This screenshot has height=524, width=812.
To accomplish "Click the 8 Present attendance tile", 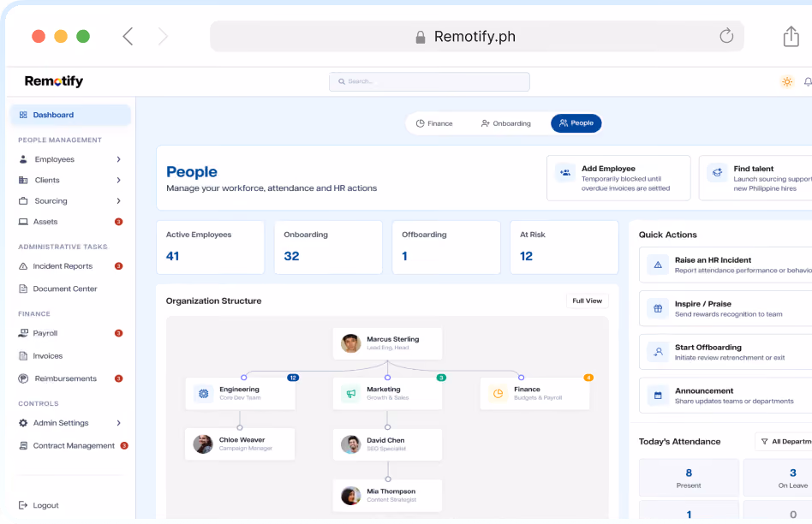I will pyautogui.click(x=689, y=478).
